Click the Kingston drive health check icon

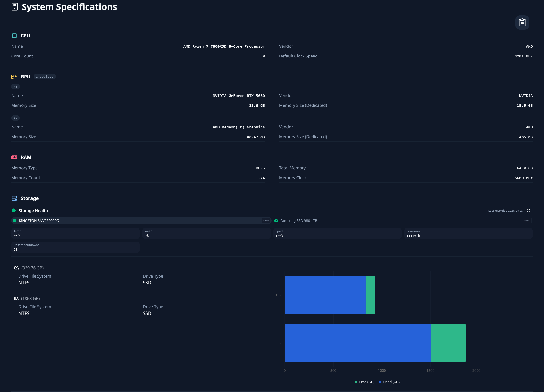coord(15,221)
